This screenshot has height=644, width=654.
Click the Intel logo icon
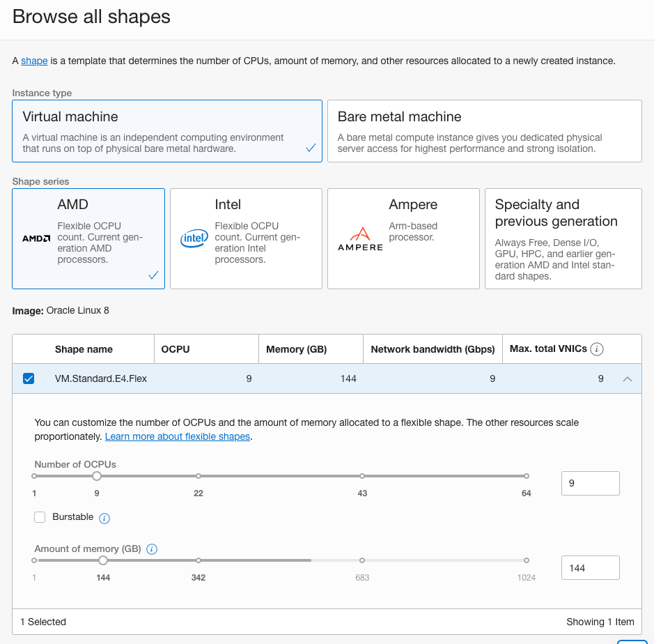[x=194, y=239]
